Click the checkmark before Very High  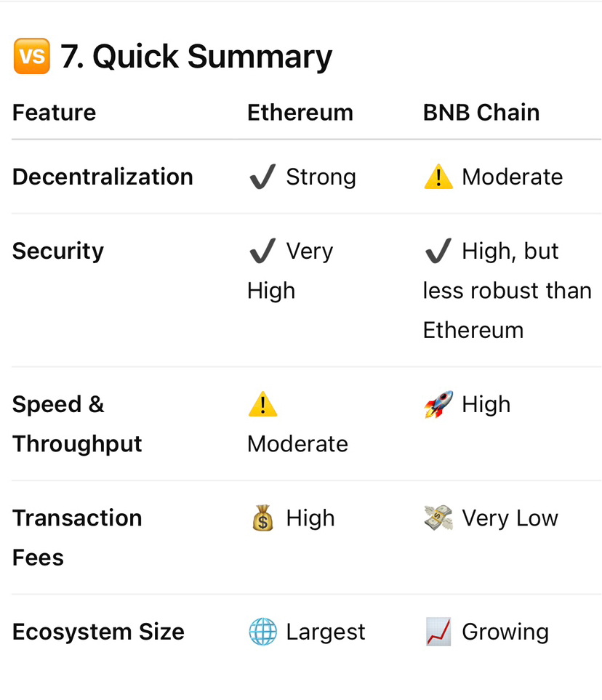coord(262,251)
